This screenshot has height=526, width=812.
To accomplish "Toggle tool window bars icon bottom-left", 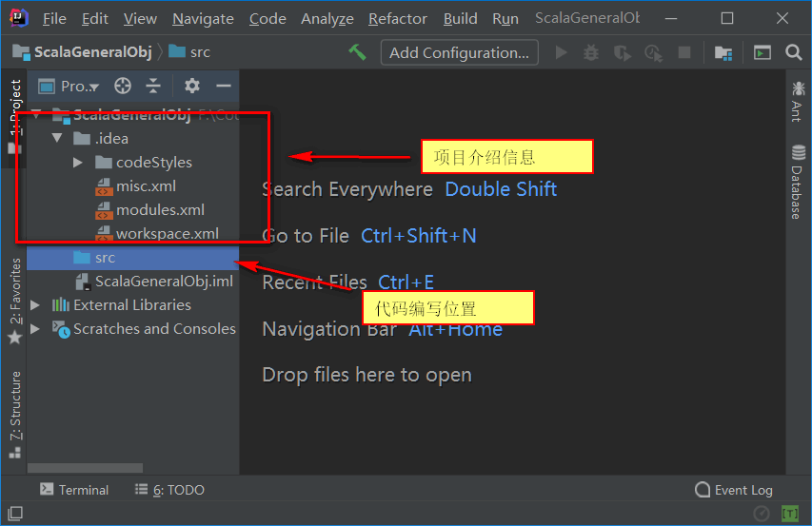I will tap(15, 514).
